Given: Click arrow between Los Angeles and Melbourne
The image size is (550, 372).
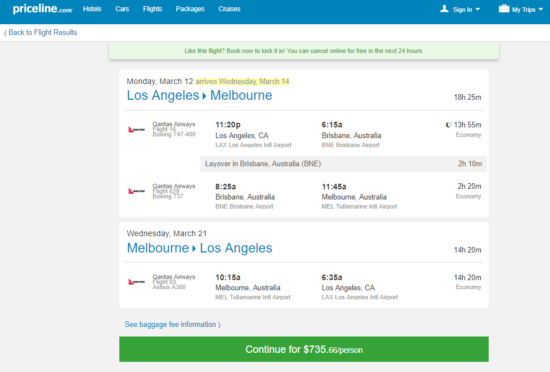Looking at the screenshot, I should (204, 96).
